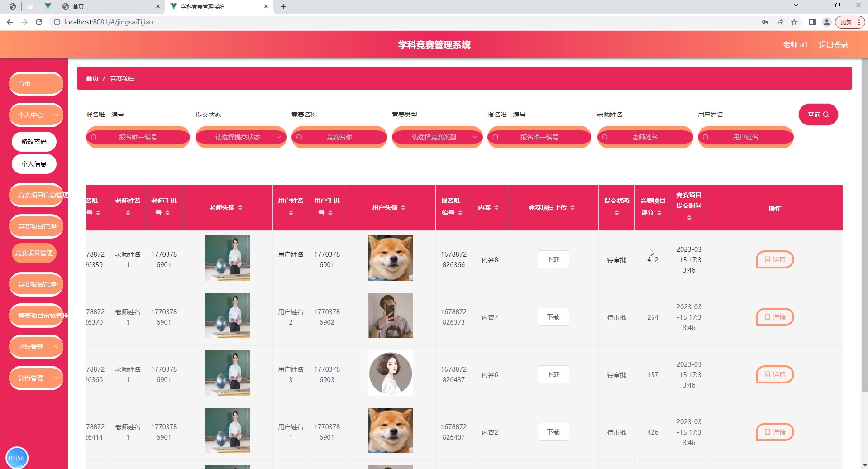
Task: Click the browser address bar URL
Action: point(109,22)
